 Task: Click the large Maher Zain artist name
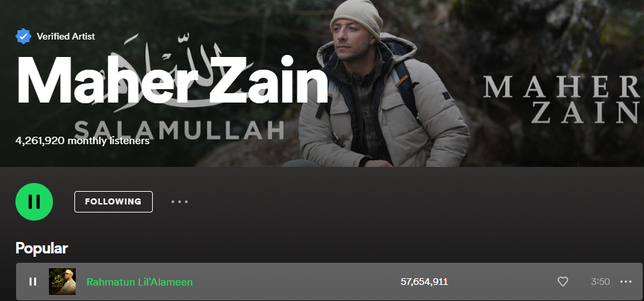point(172,80)
